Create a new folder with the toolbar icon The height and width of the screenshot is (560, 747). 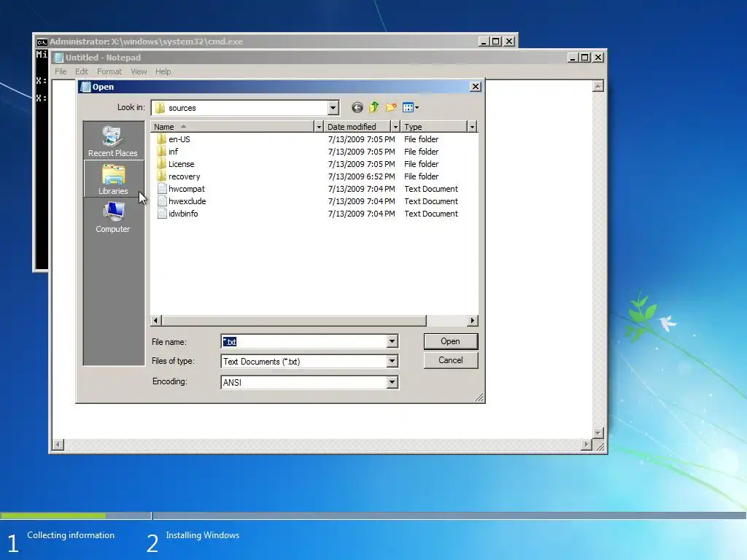pos(391,108)
